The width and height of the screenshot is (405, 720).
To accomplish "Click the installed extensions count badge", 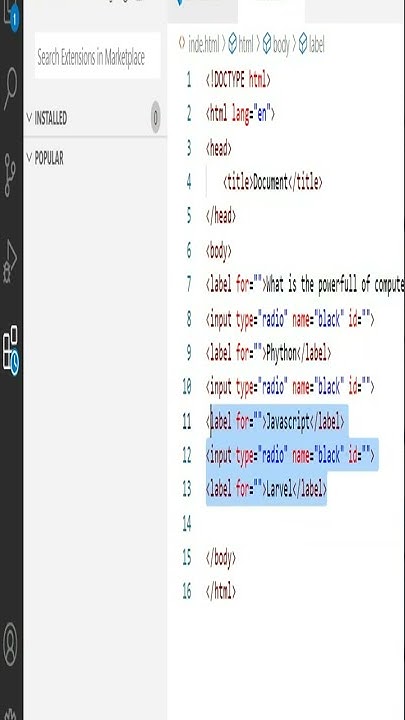I will point(156,118).
